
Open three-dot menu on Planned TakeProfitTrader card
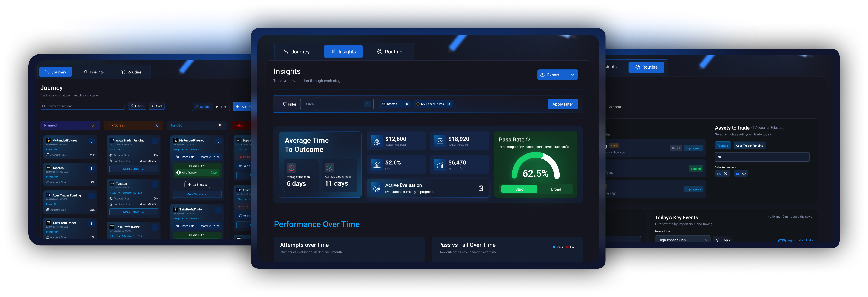click(x=92, y=223)
